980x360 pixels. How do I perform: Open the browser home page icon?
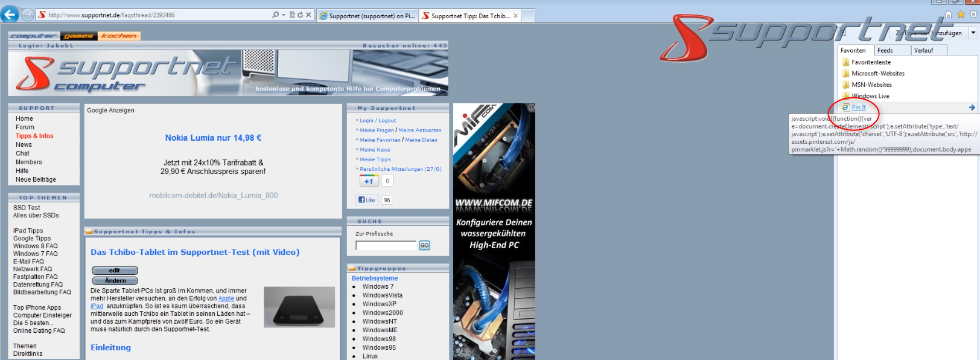949,14
